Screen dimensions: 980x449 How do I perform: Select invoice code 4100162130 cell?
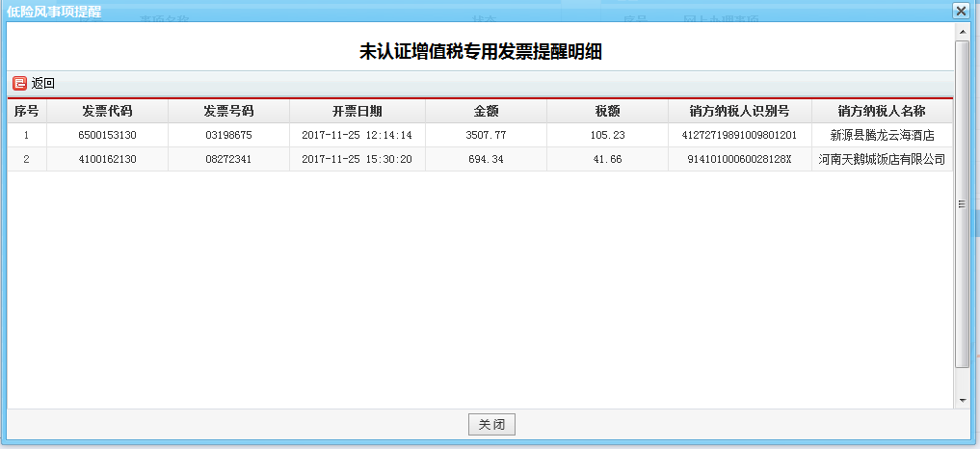click(x=107, y=159)
